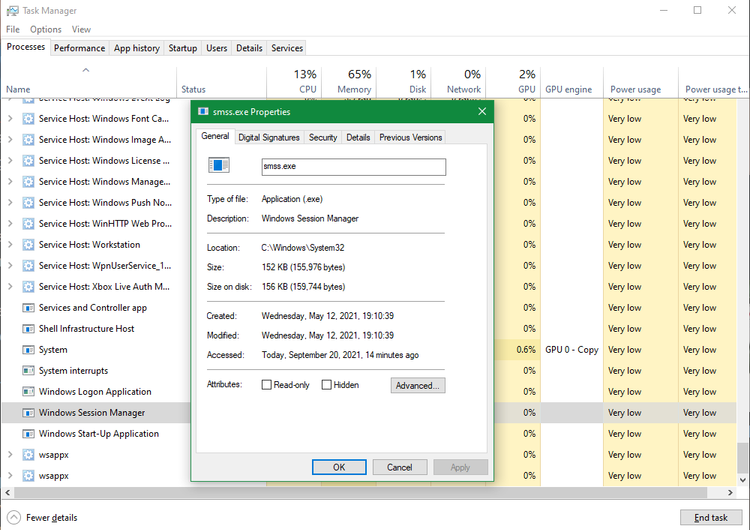Screen dimensions: 750x530
Task: Click the Advanced... attributes button
Action: coord(418,385)
